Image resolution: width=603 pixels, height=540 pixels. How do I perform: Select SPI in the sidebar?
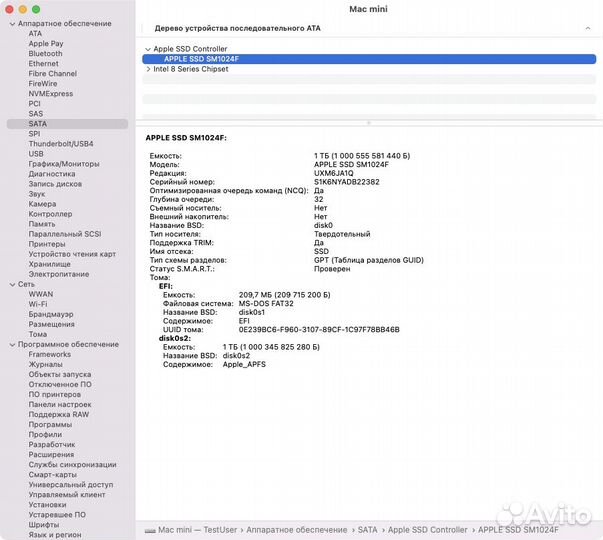34,133
